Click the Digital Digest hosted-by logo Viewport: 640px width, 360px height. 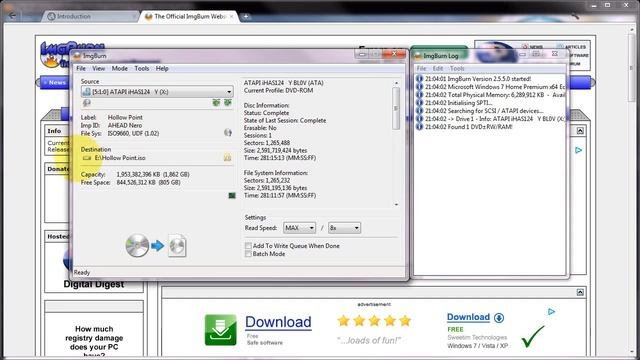93,284
